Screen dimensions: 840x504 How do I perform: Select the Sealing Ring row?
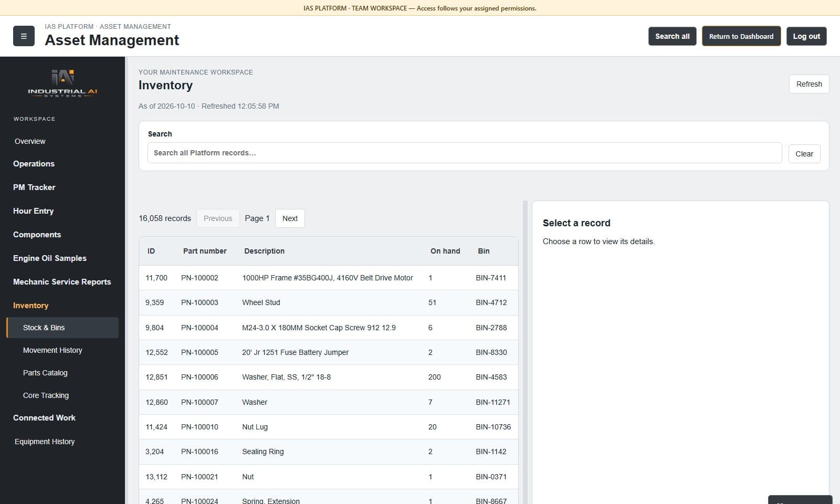(329, 451)
